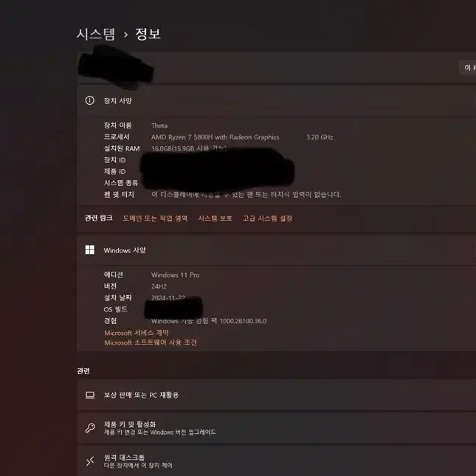Open the 시스템 보호 link
This screenshot has height=476, width=476.
click(x=215, y=218)
